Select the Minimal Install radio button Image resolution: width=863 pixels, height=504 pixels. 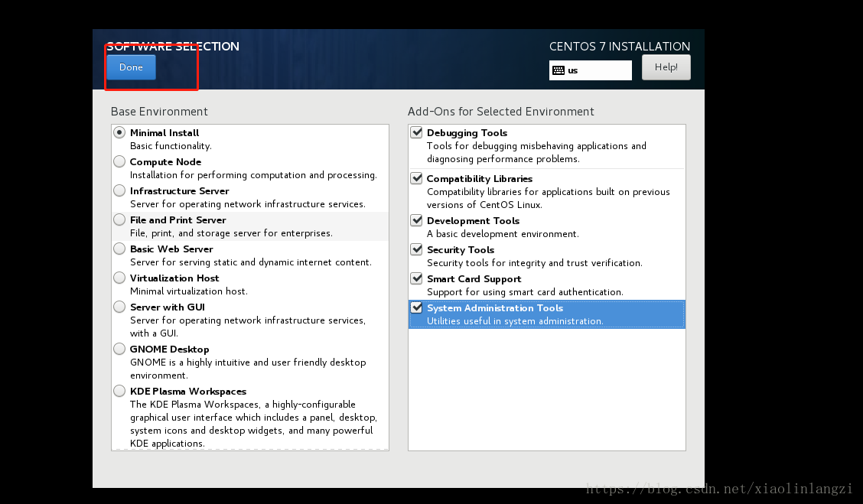[119, 133]
